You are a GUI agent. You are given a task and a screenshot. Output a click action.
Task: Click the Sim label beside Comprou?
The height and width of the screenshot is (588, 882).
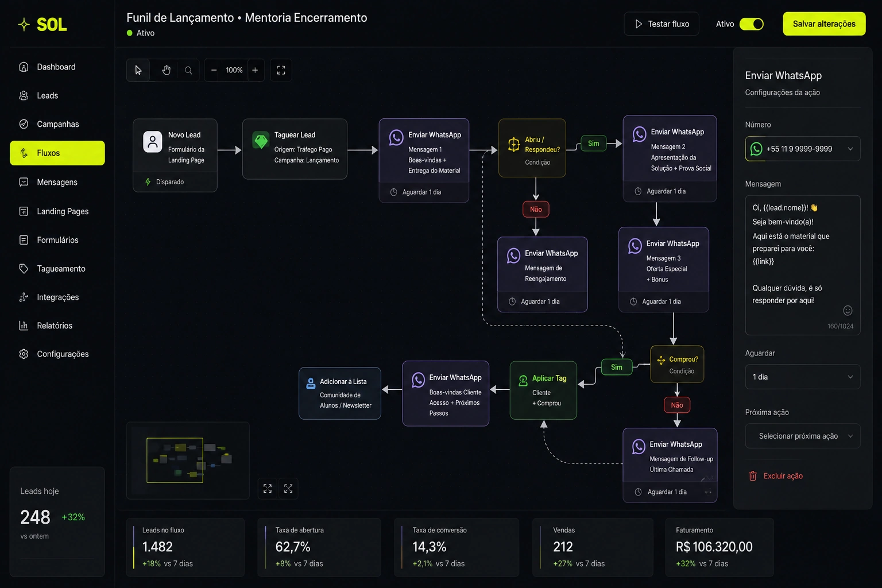coord(617,367)
